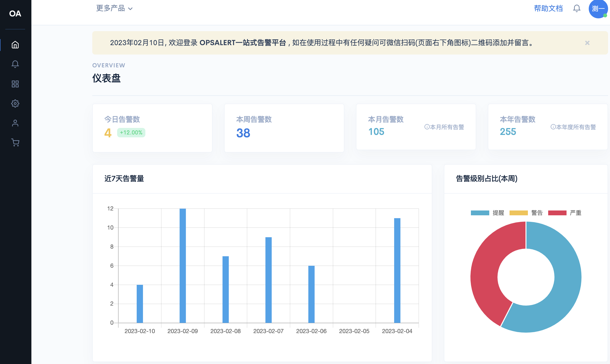Image resolution: width=610 pixels, height=364 pixels.
Task: Click the 告警级别占比(本周) chart title
Action: click(x=487, y=178)
